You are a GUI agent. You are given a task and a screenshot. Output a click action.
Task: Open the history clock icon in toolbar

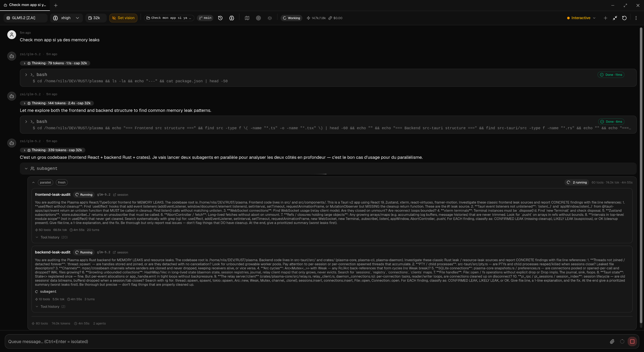[x=220, y=18]
